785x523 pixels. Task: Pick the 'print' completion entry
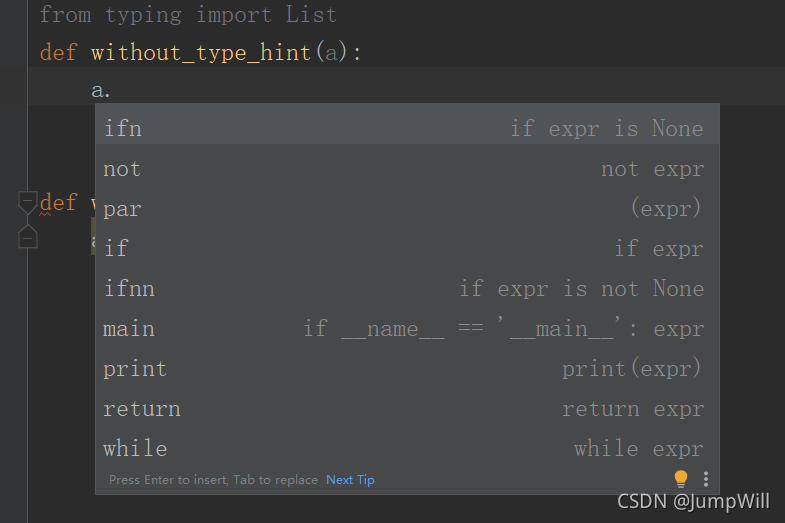coord(407,369)
